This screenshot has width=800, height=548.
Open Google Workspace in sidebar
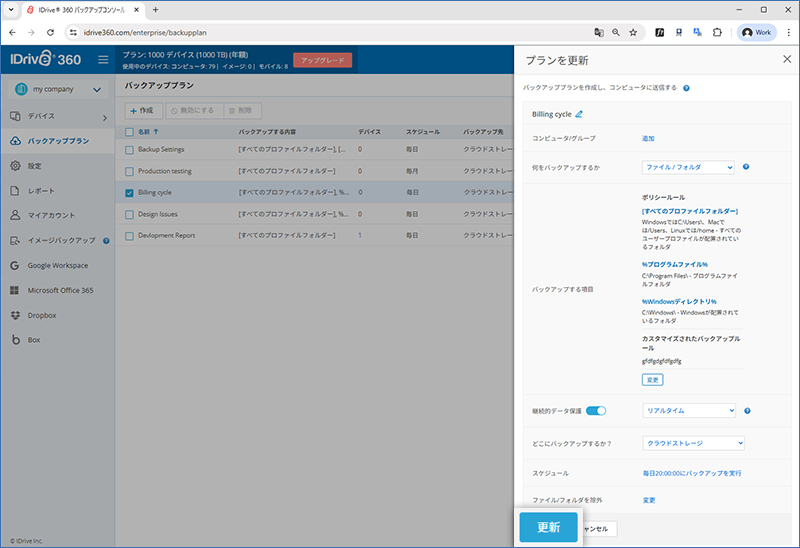(x=57, y=265)
